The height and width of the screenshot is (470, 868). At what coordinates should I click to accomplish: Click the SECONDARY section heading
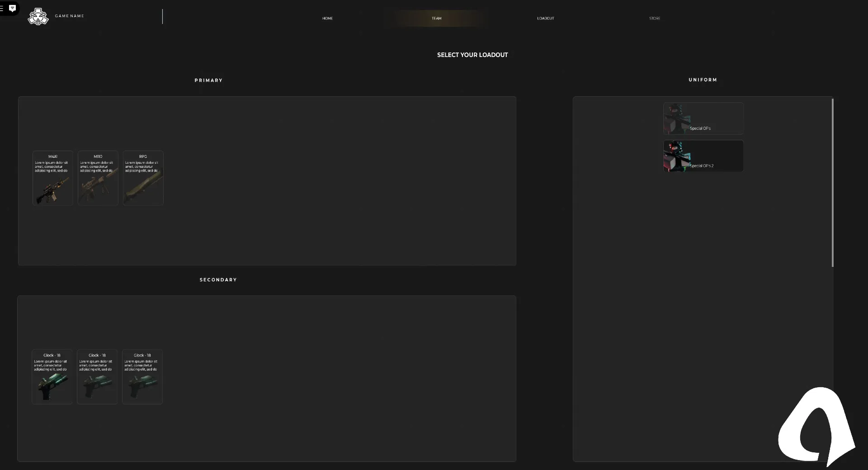(x=218, y=280)
